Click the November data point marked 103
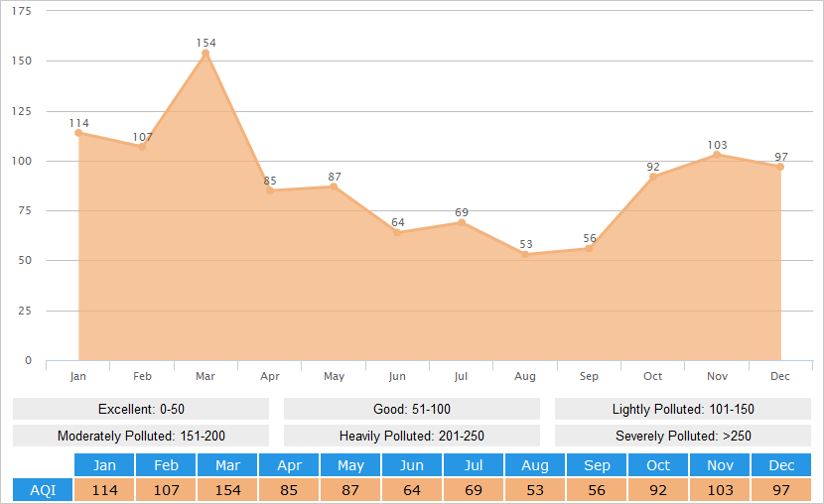Image resolution: width=824 pixels, height=504 pixels. 717,155
